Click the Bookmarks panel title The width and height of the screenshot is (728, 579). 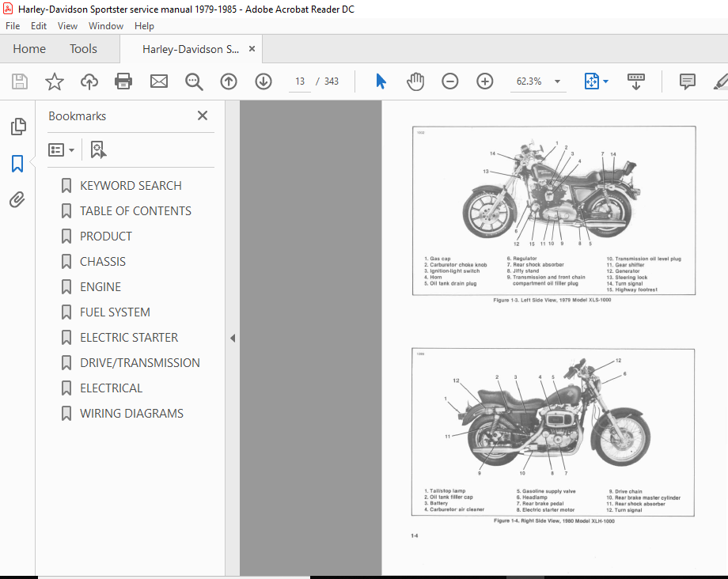pyautogui.click(x=77, y=116)
